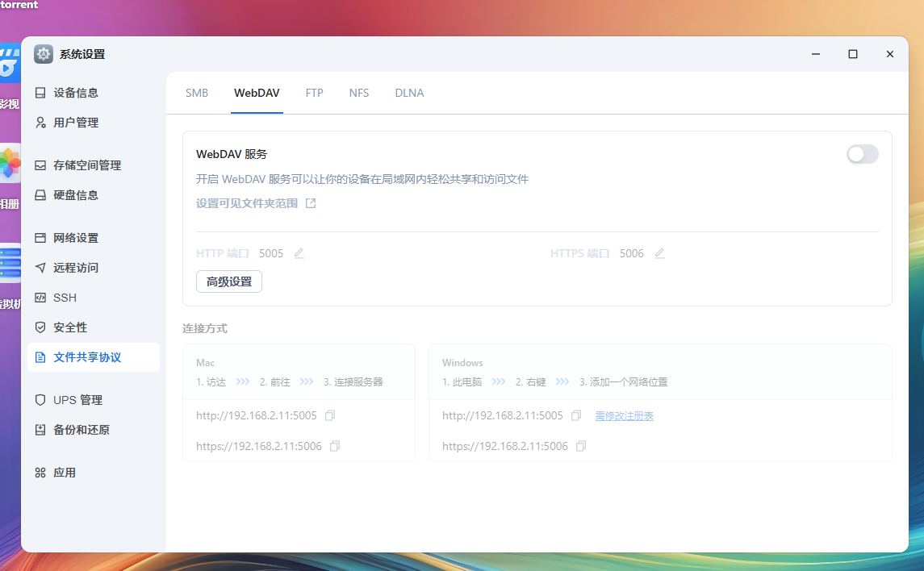This screenshot has height=571, width=924.
Task: Open the video app icon on desktop
Action: [x=8, y=62]
